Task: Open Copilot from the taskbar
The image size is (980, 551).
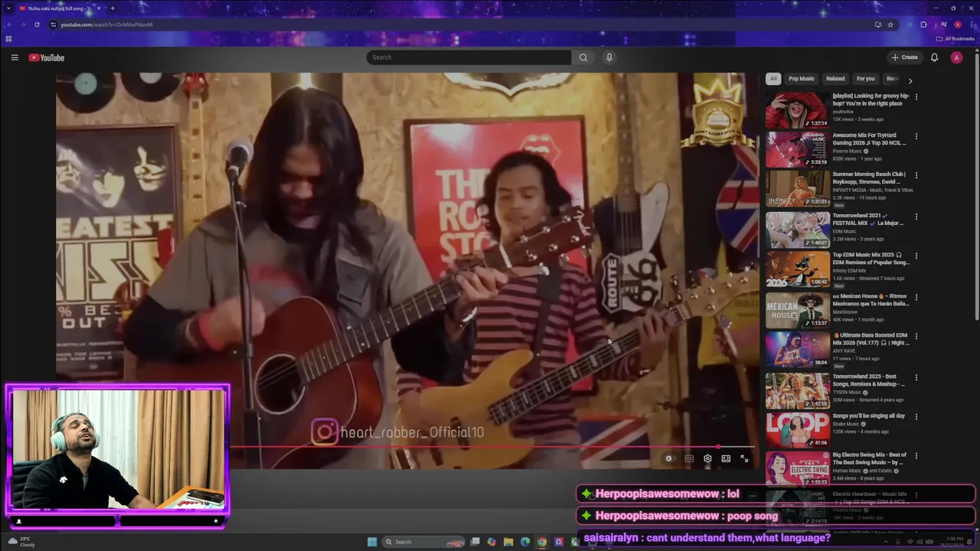Action: point(492,542)
